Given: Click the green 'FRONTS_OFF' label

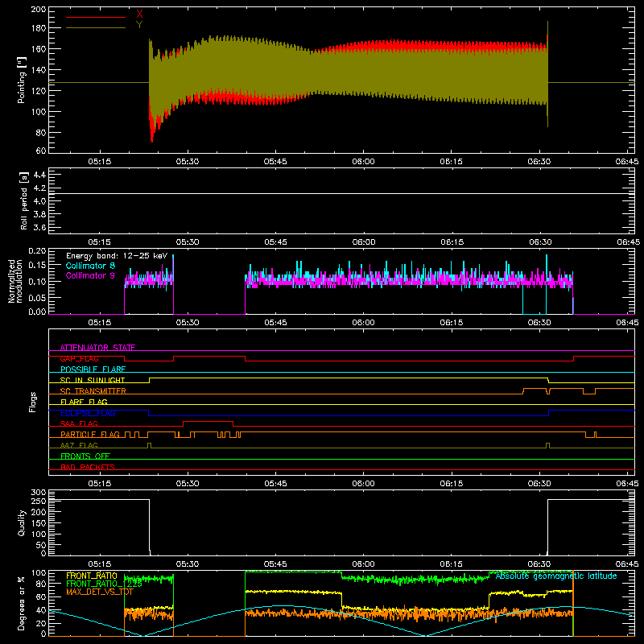Looking at the screenshot, I should tap(85, 456).
